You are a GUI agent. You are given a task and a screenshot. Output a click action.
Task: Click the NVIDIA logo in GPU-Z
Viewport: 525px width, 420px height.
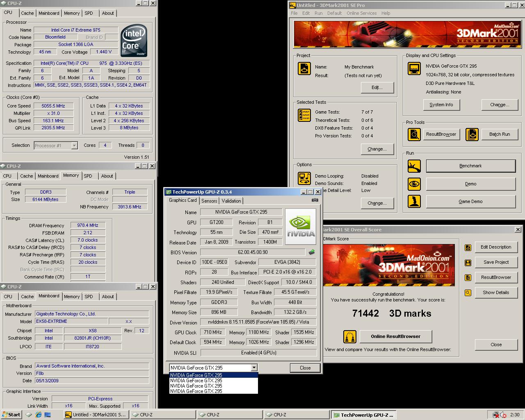301,227
